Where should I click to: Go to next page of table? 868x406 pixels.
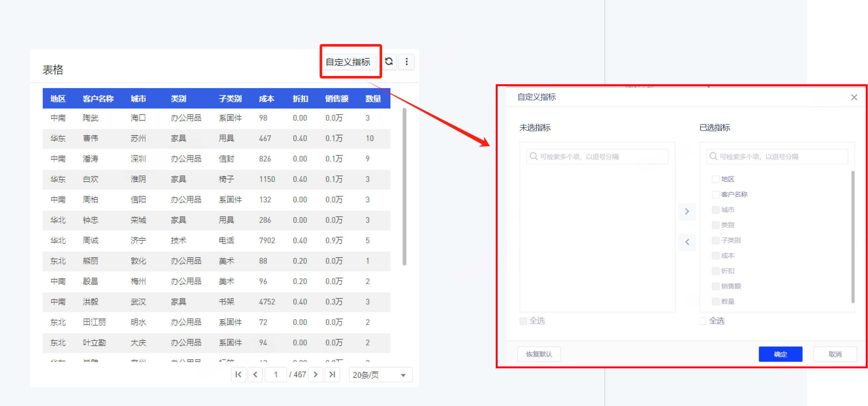pyautogui.click(x=315, y=375)
